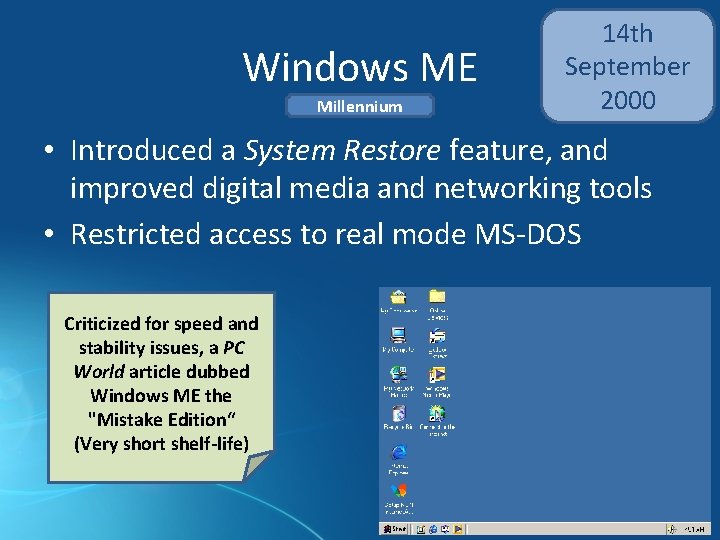Click the "System Restore" italic text
The height and width of the screenshot is (540, 720).
pos(342,151)
